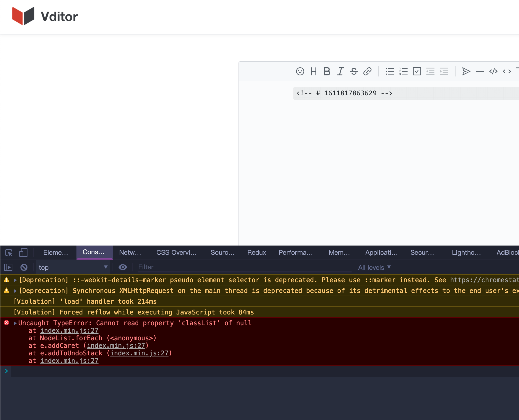Open the Lighthouse panel
Screen dimensions: 519x420
466,252
